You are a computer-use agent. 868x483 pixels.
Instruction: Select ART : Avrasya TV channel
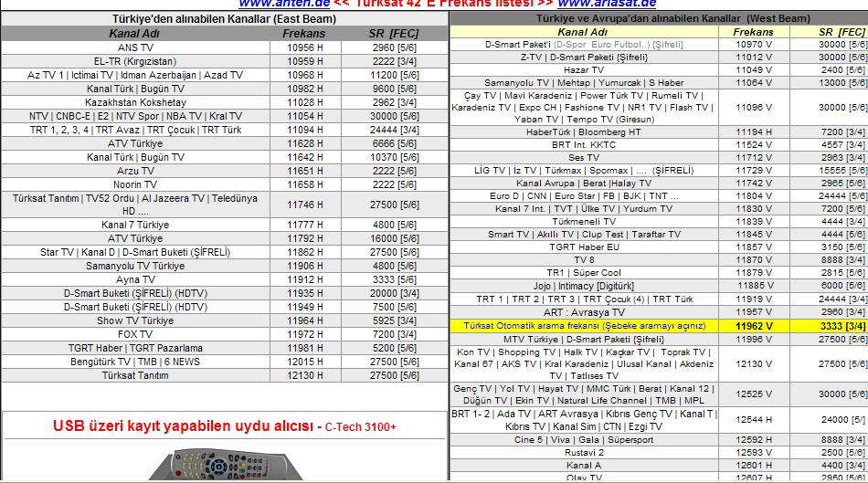coord(584,312)
